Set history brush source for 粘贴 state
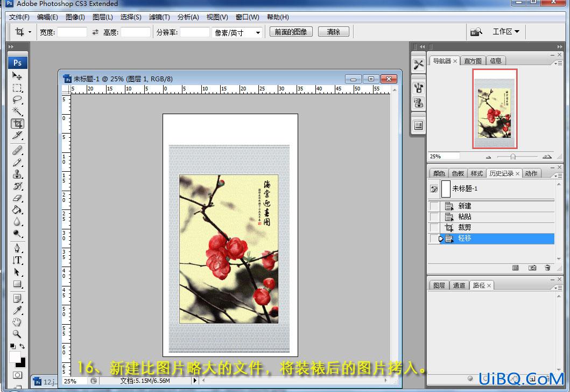Screen dimensions: 570x392 click(434, 216)
